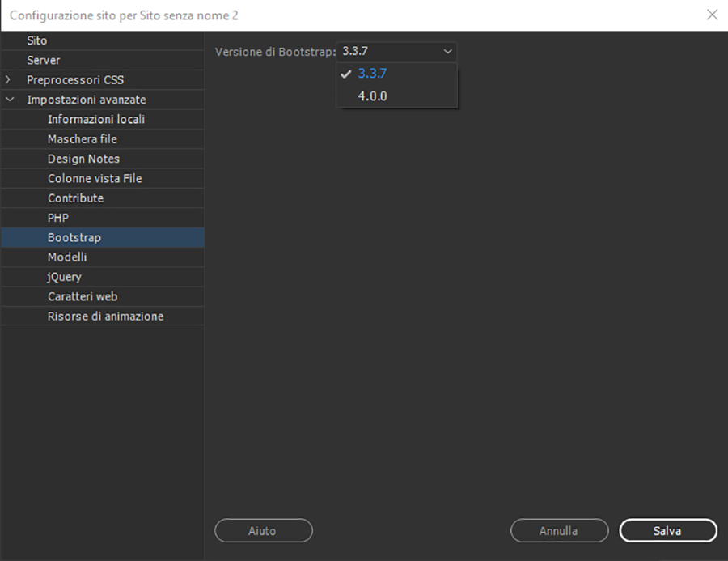Open Design Notes settings
The height and width of the screenshot is (561, 728).
tap(102, 159)
